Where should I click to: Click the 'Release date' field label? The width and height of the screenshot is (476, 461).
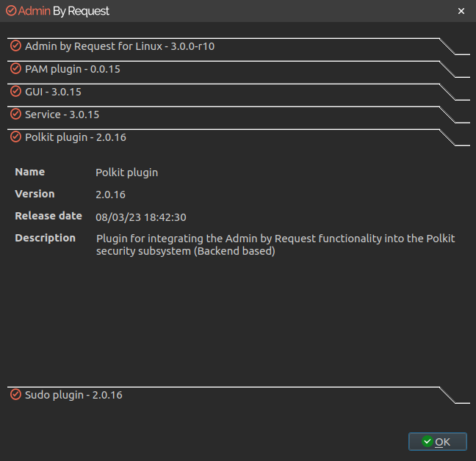pyautogui.click(x=48, y=216)
